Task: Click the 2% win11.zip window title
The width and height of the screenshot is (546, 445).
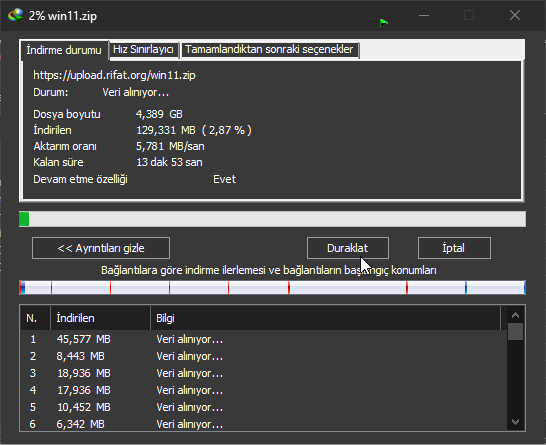Action: (63, 16)
